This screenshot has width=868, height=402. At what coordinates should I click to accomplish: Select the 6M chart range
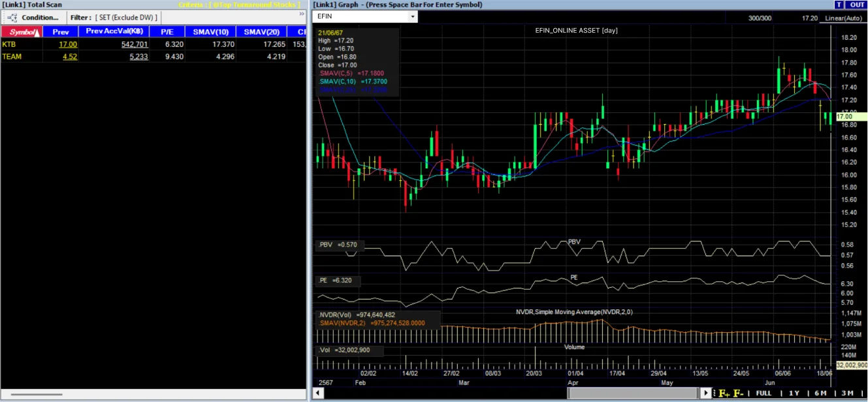[x=820, y=393]
